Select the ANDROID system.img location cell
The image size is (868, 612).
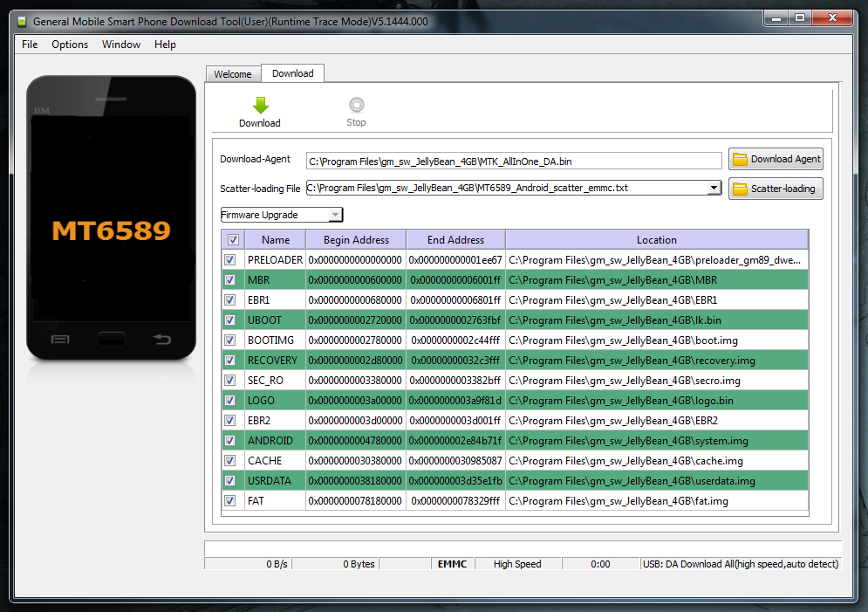pos(657,440)
